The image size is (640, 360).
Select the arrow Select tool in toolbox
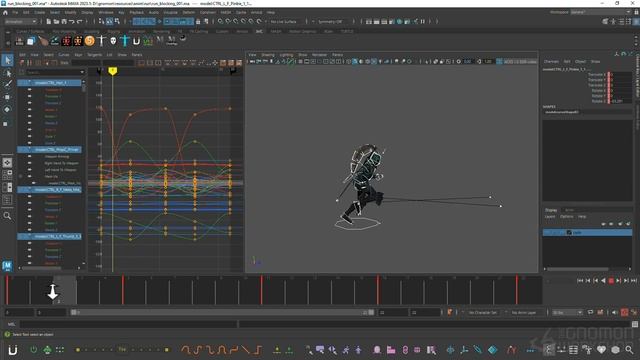coord(7,60)
